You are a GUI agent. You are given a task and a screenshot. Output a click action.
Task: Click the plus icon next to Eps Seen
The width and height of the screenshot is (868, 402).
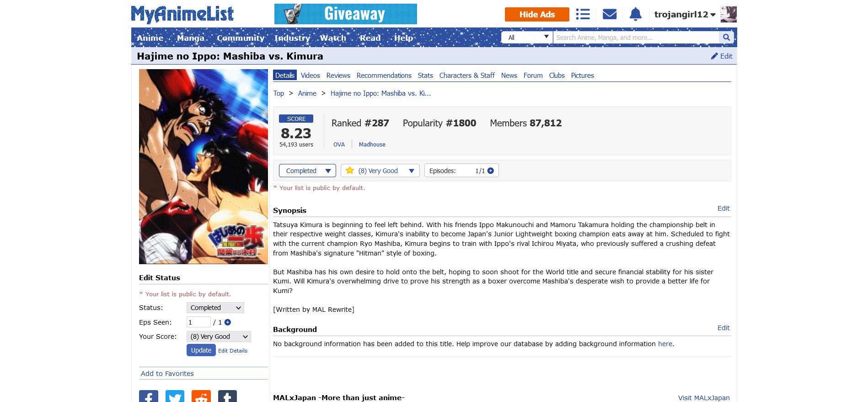click(228, 322)
